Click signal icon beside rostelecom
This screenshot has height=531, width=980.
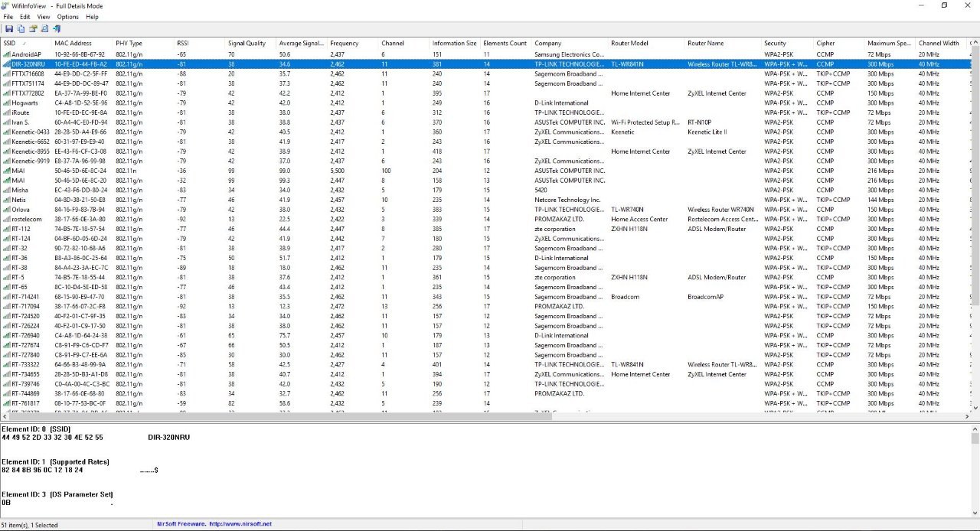click(x=6, y=219)
